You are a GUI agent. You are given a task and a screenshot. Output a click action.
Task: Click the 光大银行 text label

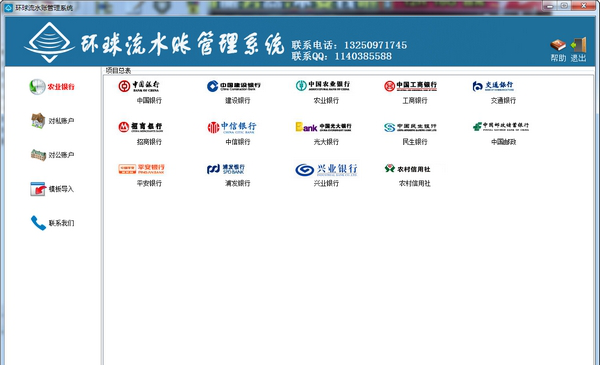(x=326, y=142)
